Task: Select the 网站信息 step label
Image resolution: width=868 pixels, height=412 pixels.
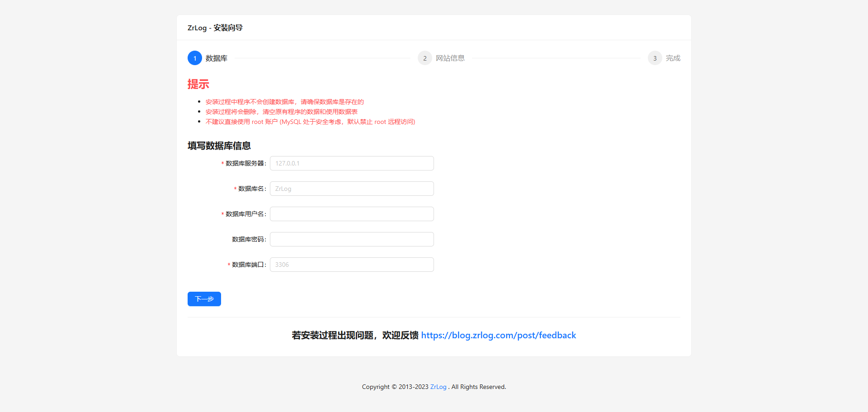Action: (x=450, y=58)
